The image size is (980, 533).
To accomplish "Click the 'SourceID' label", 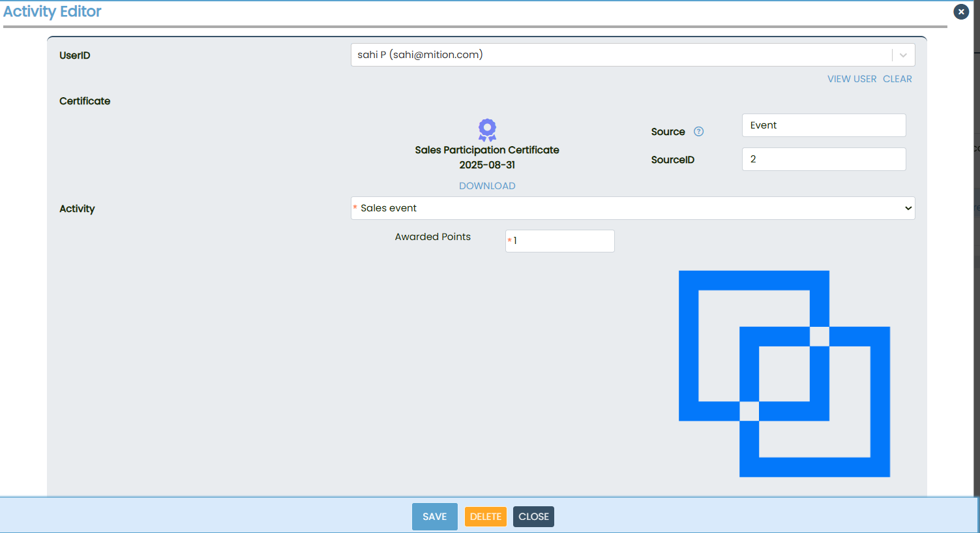I will click(672, 160).
